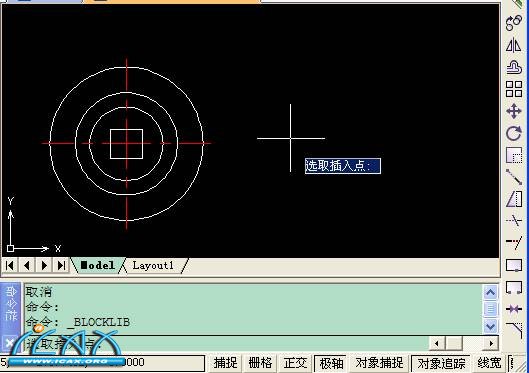Select the Rotate tool
This screenshot has height=373, width=529.
pyautogui.click(x=514, y=133)
